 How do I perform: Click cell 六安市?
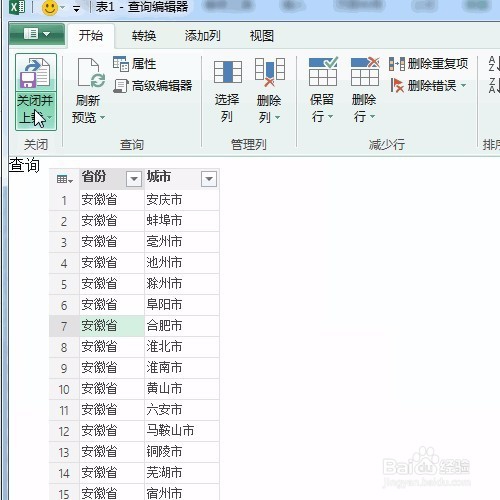tap(182, 410)
